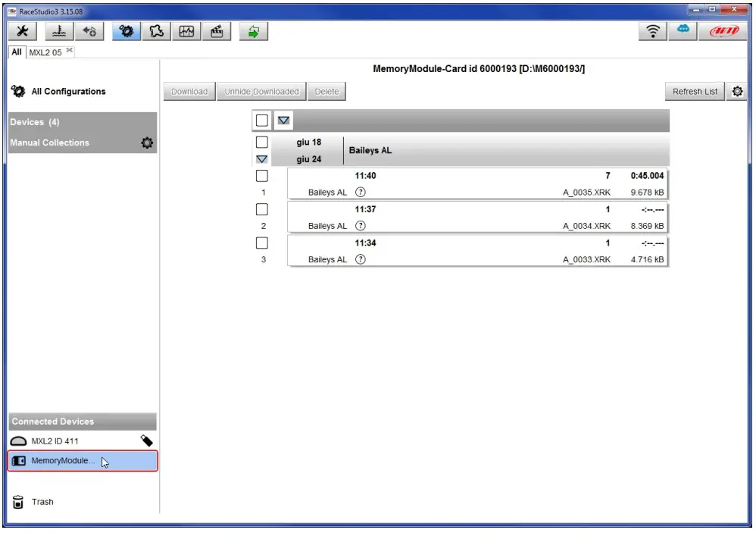This screenshot has width=756, height=533.
Task: Select the A_0033.XRK file name
Action: click(x=587, y=259)
